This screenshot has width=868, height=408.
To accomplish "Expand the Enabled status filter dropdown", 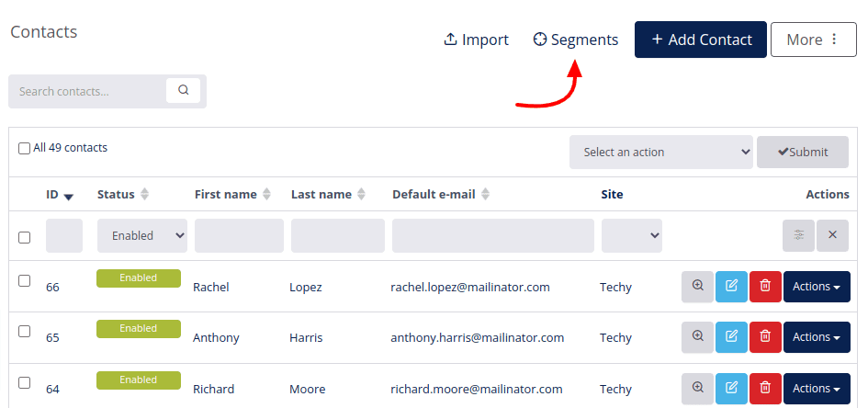I will 142,236.
